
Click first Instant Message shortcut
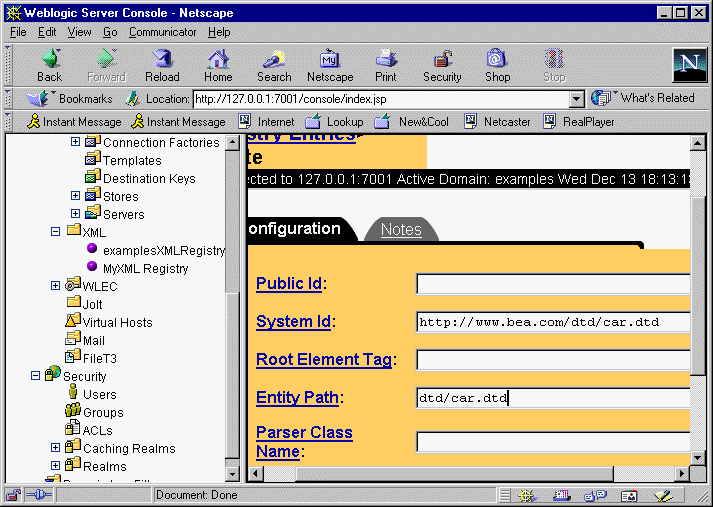click(74, 121)
